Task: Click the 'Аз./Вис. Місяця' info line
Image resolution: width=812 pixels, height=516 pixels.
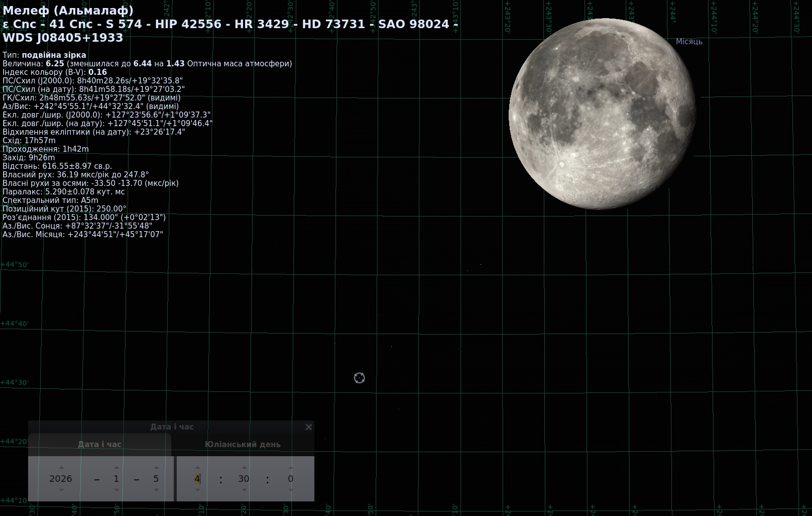Action: click(83, 235)
